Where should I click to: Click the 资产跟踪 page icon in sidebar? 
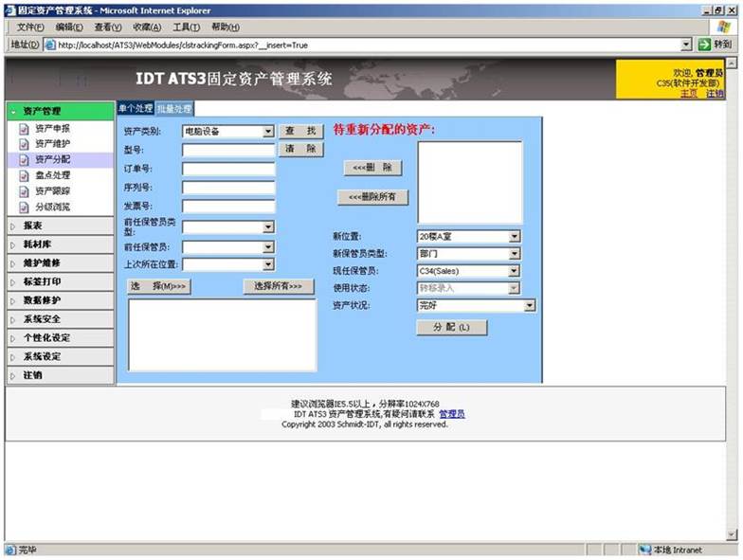[x=25, y=191]
